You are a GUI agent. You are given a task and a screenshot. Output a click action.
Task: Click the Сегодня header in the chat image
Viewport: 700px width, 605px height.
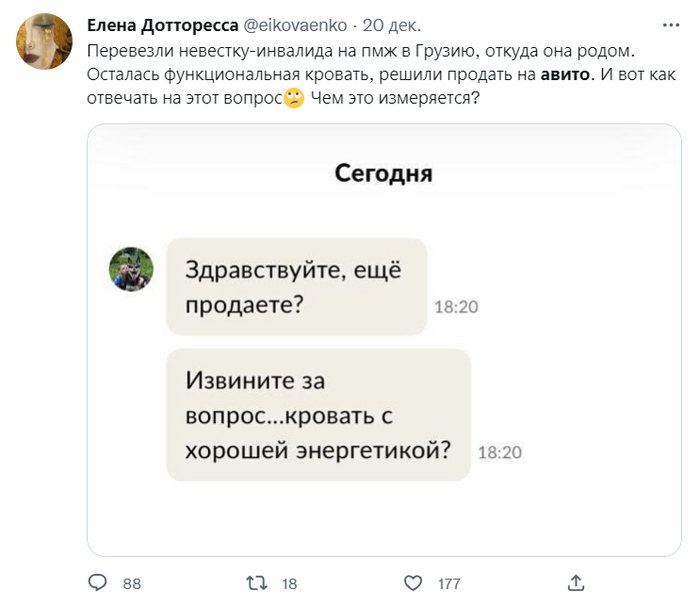click(x=383, y=173)
